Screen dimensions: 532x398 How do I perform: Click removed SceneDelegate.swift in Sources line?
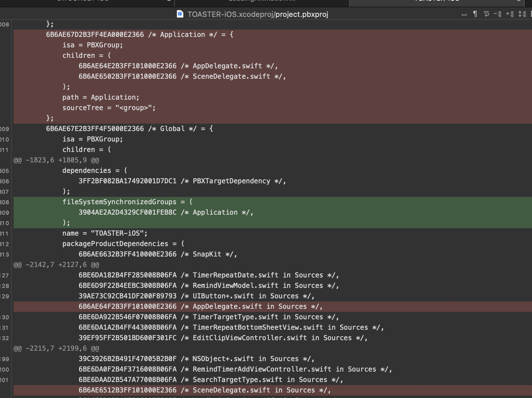273,390
